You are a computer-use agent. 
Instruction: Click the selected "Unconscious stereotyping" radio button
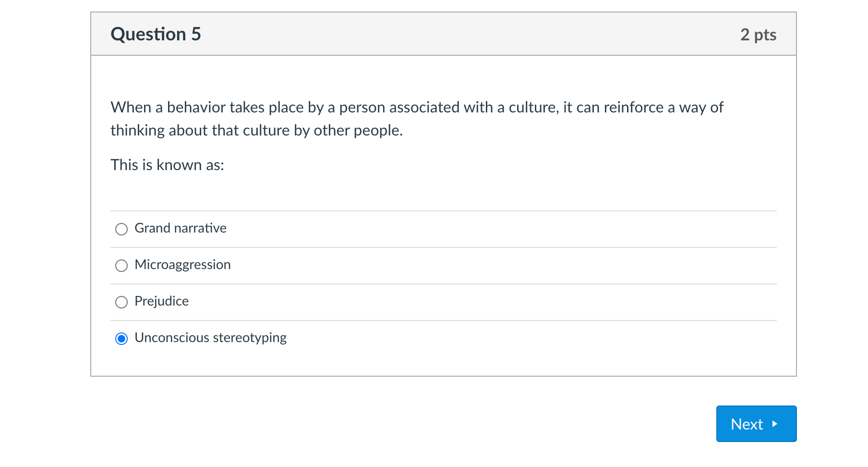[x=121, y=339]
